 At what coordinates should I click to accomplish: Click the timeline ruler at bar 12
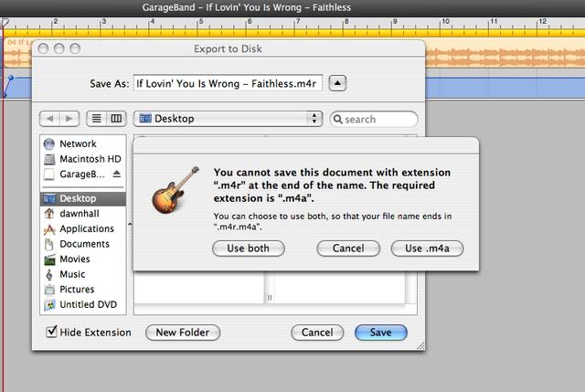pyautogui.click(x=542, y=23)
